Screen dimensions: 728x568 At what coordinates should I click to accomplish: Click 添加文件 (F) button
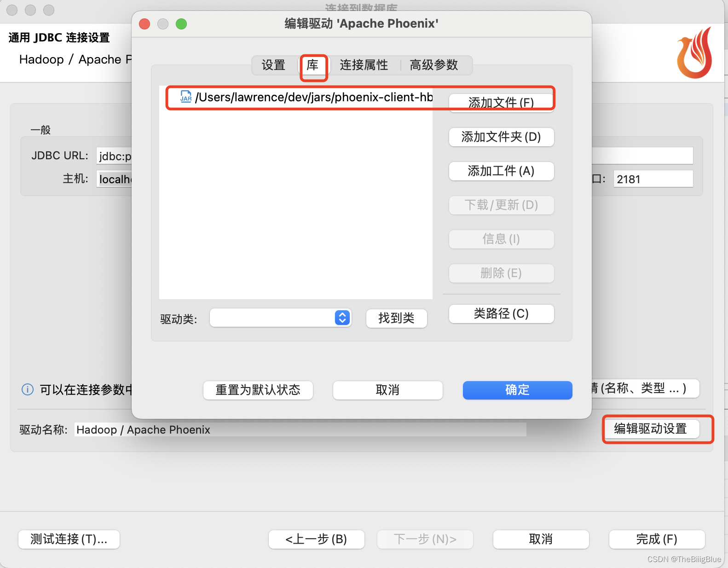coord(501,102)
